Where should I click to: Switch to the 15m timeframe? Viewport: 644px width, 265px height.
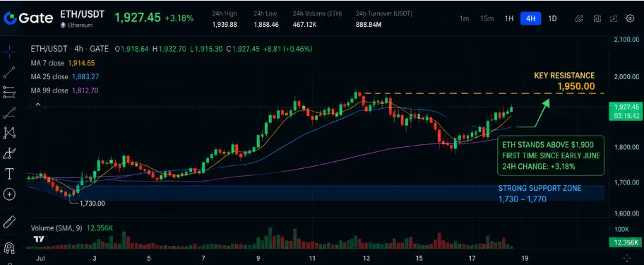click(487, 18)
